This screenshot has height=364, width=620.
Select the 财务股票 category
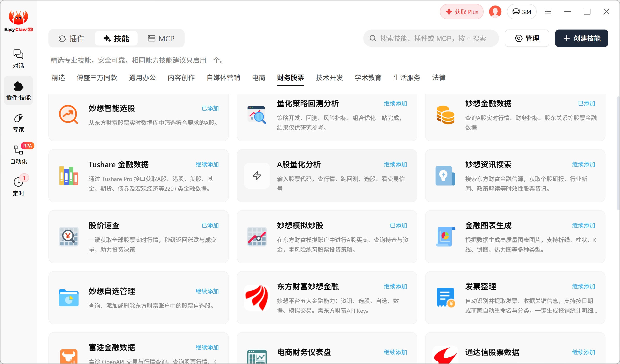[290, 78]
